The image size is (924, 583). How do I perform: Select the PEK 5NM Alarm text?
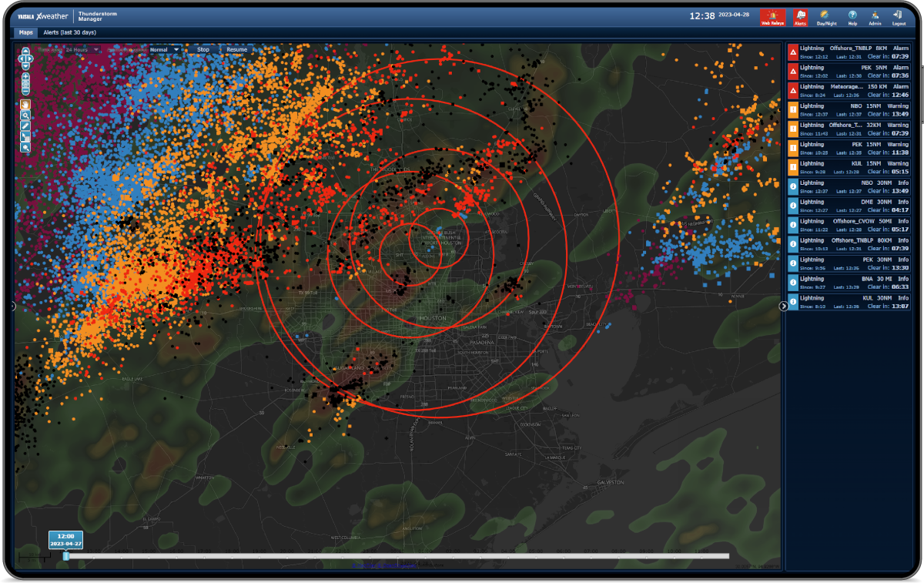(x=885, y=68)
